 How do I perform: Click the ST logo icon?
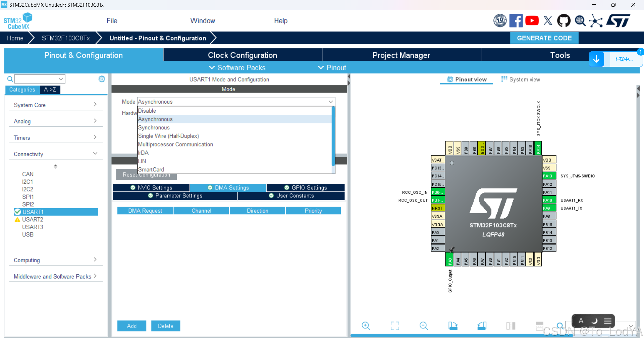coord(619,21)
